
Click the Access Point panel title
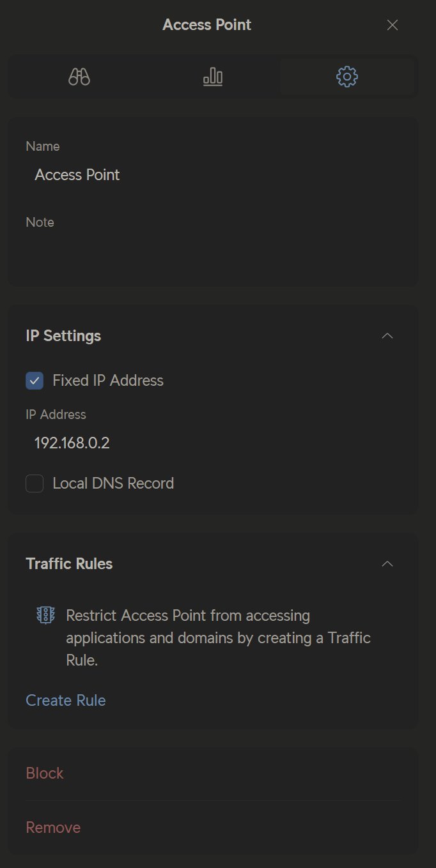point(207,25)
